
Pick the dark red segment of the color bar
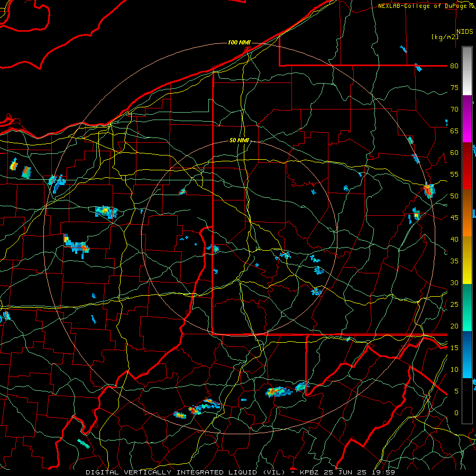tap(467, 166)
